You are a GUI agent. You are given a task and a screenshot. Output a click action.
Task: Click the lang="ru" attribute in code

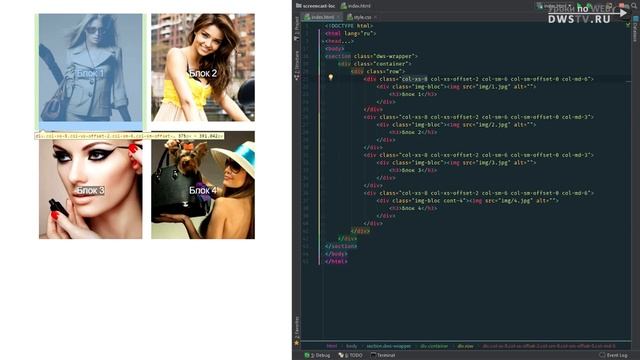360,33
